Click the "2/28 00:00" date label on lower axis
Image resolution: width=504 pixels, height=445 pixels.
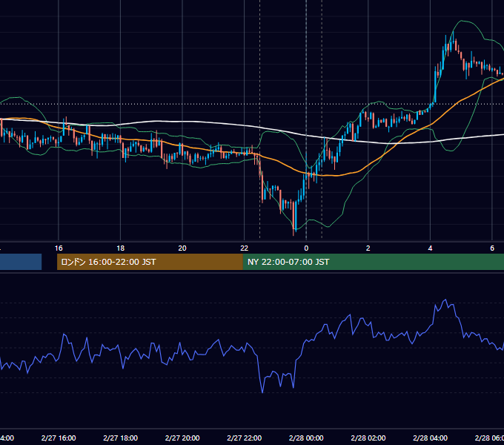point(306,438)
